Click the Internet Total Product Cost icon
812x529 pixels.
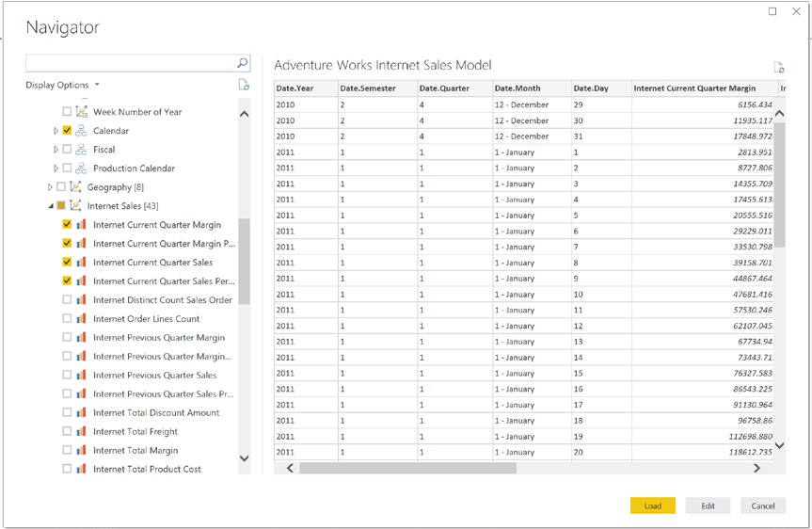[81, 469]
